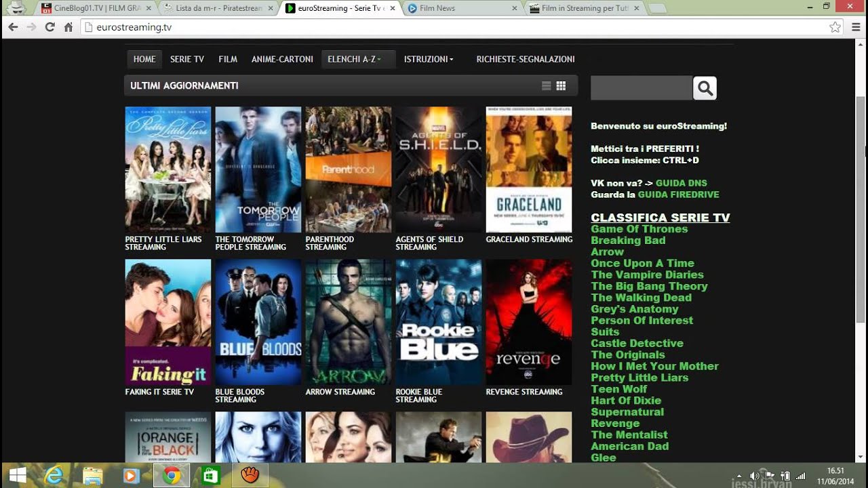868x488 pixels.
Task: Bookmark this page with the star icon
Action: pyautogui.click(x=835, y=27)
